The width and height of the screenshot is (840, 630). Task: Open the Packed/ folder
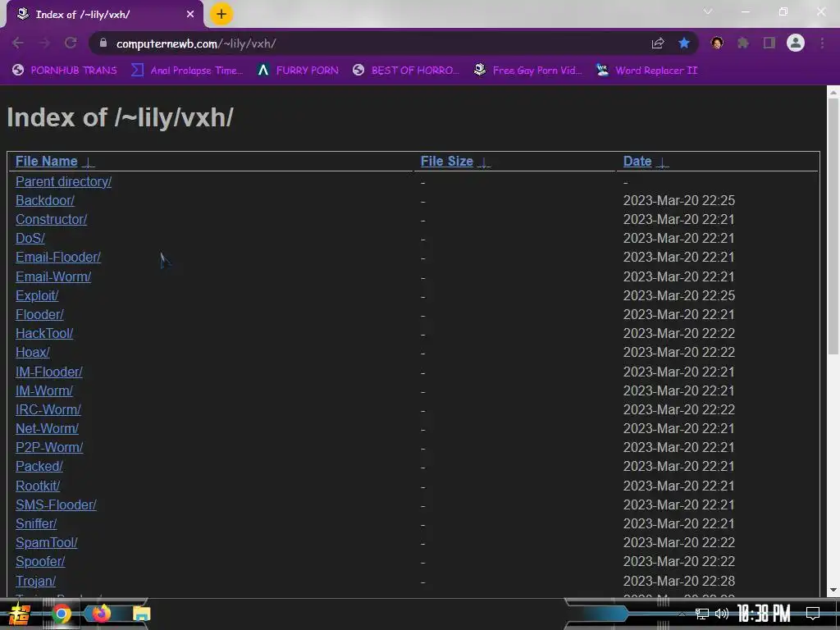[x=39, y=466]
